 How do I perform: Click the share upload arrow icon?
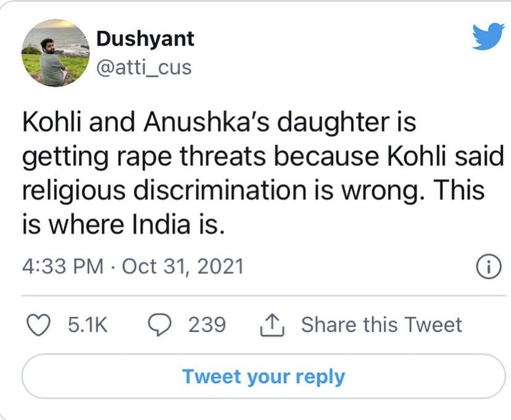click(x=273, y=325)
